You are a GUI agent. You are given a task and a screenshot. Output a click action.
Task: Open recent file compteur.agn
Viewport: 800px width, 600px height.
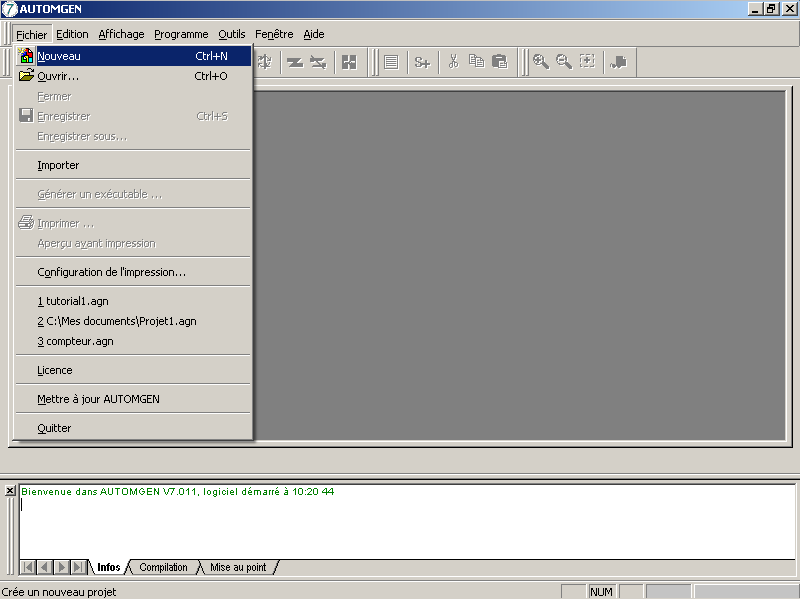[75, 341]
